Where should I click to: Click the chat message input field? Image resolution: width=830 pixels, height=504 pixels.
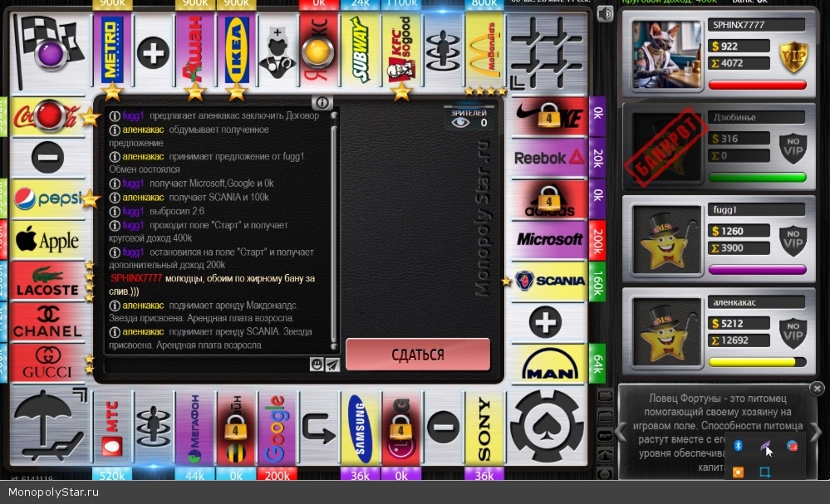pos(207,365)
